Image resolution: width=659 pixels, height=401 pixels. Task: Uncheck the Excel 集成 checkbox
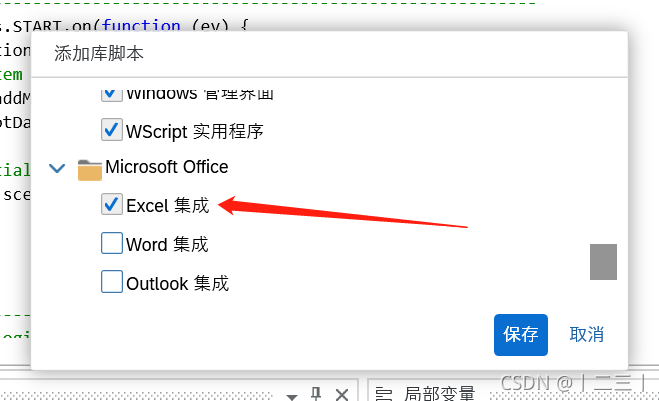pyautogui.click(x=112, y=204)
